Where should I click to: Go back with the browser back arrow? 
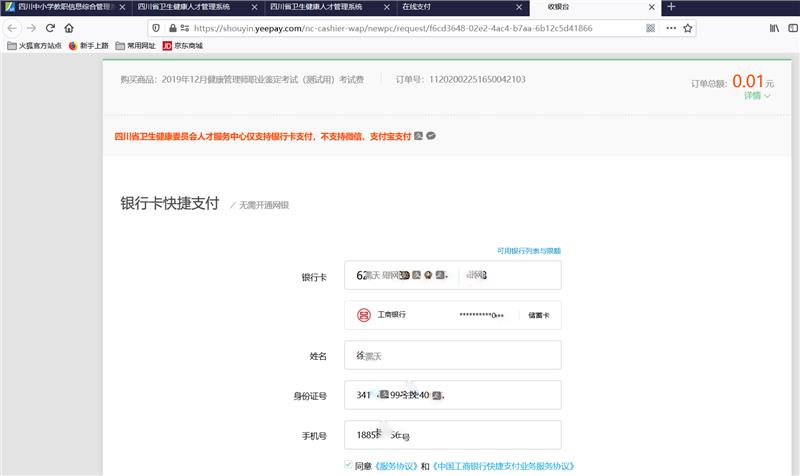coord(12,28)
